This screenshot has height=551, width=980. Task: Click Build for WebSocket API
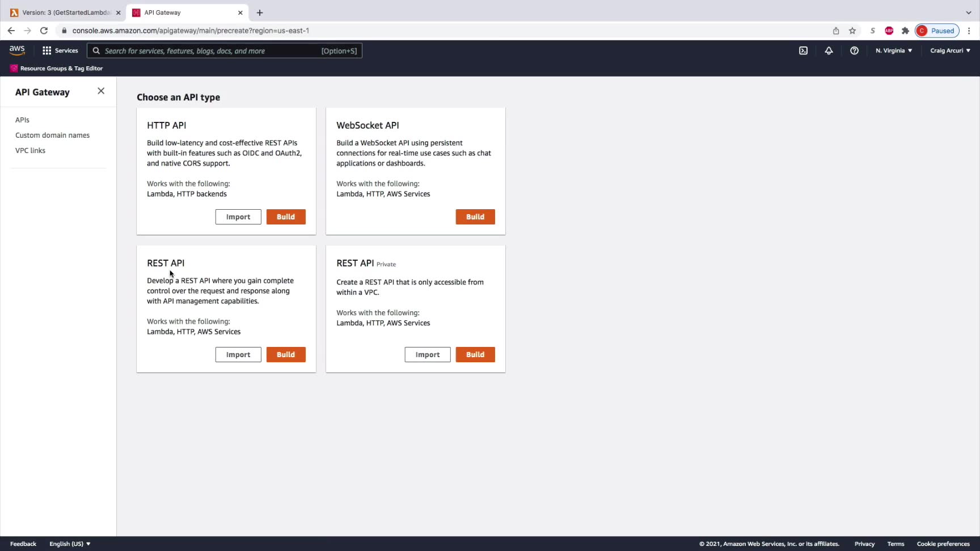pyautogui.click(x=475, y=217)
